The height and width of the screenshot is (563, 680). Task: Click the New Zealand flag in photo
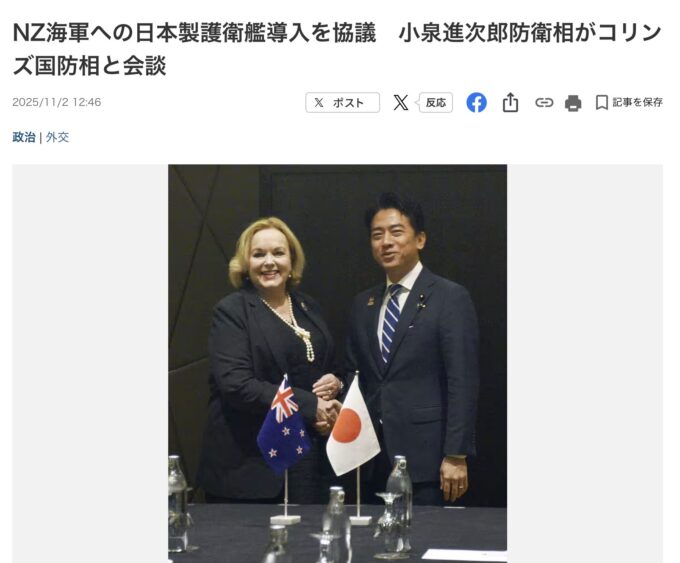click(284, 427)
